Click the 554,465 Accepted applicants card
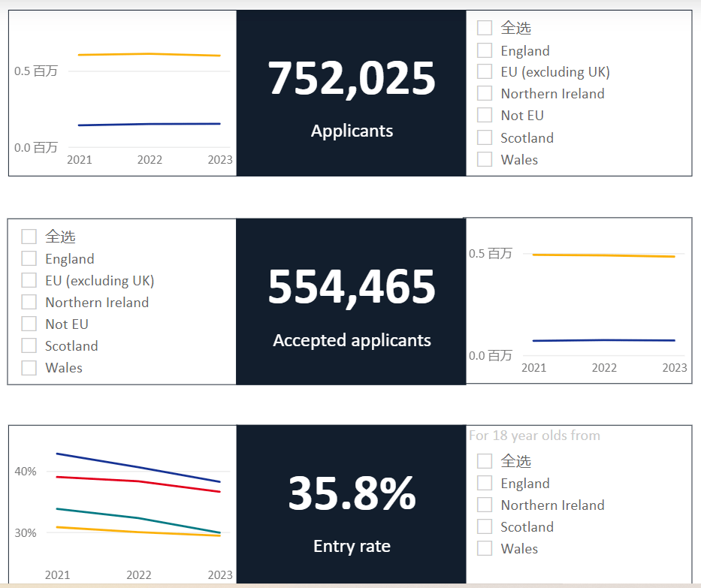 tap(352, 302)
